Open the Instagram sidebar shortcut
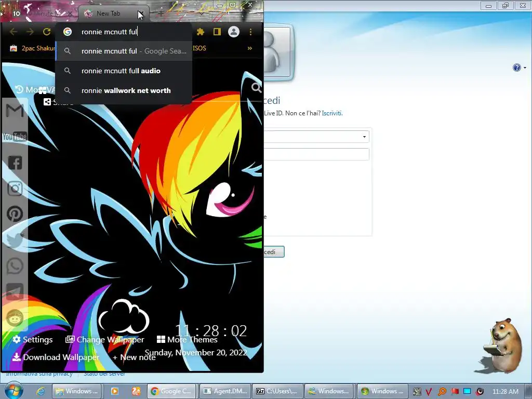532x399 pixels. [15, 188]
